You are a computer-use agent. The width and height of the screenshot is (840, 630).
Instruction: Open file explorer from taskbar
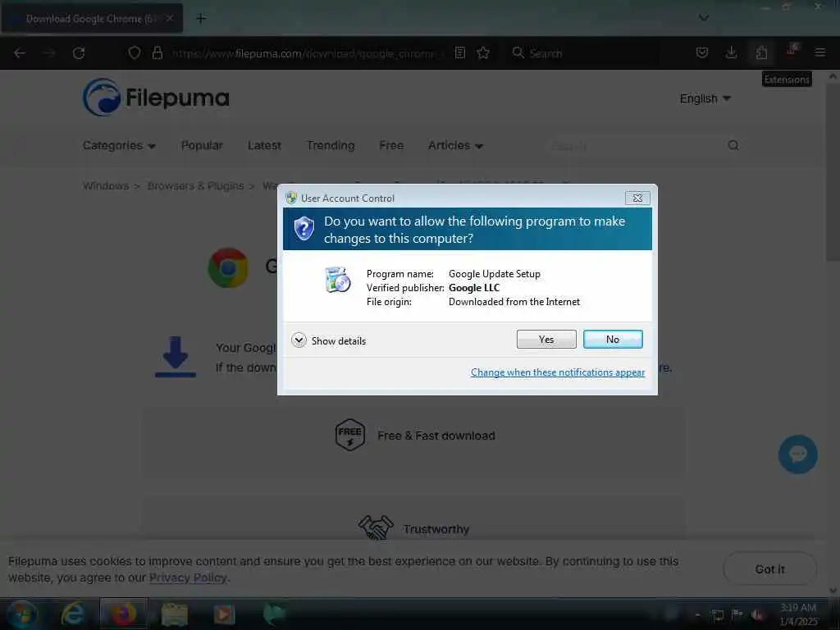point(174,614)
